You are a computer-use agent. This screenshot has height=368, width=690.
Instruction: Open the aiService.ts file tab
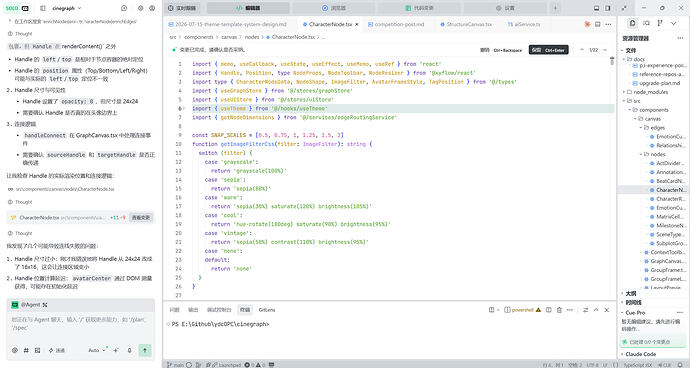pos(524,24)
